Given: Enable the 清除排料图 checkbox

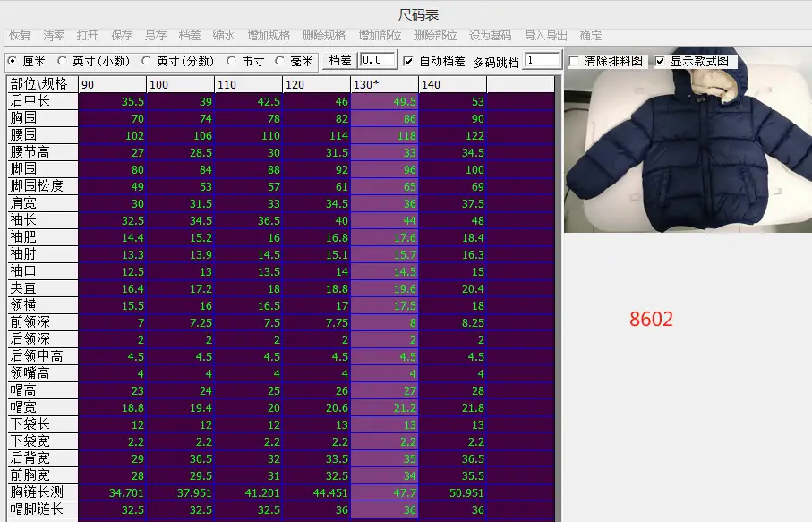Looking at the screenshot, I should pos(574,61).
